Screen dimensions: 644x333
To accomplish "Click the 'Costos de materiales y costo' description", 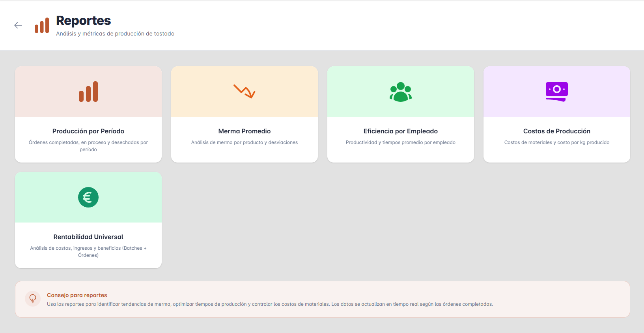I will pyautogui.click(x=556, y=142).
